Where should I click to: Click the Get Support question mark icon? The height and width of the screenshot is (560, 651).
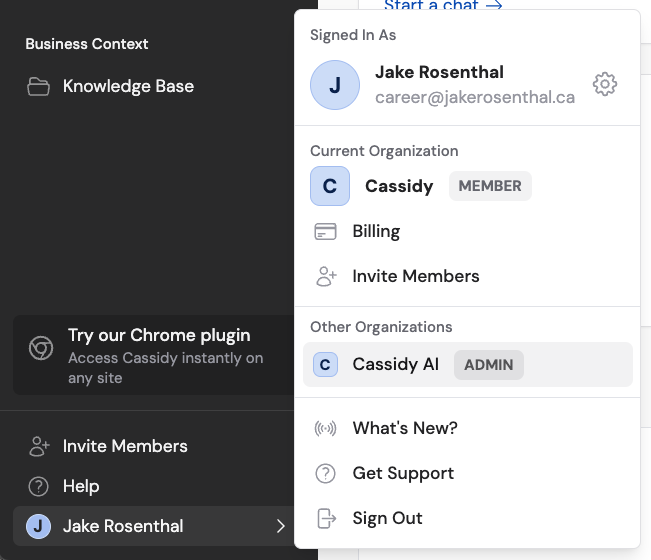point(325,473)
